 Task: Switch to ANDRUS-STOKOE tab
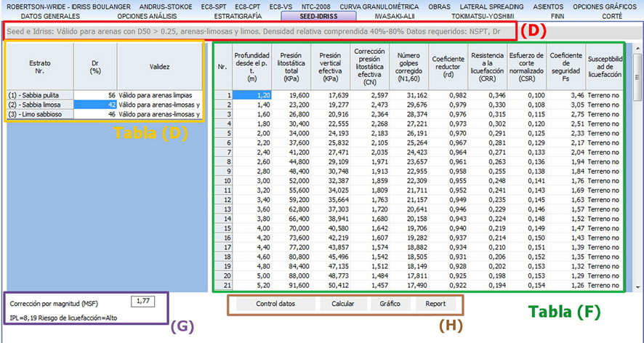tap(166, 7)
